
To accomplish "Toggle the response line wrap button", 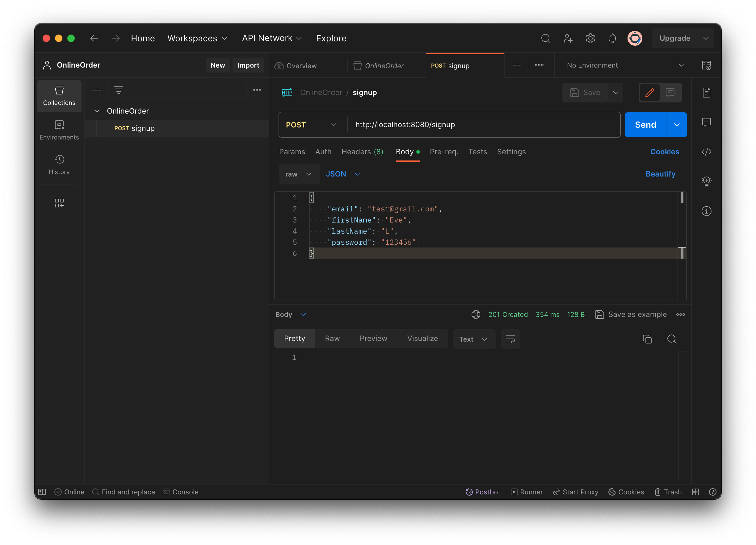I will click(x=510, y=339).
